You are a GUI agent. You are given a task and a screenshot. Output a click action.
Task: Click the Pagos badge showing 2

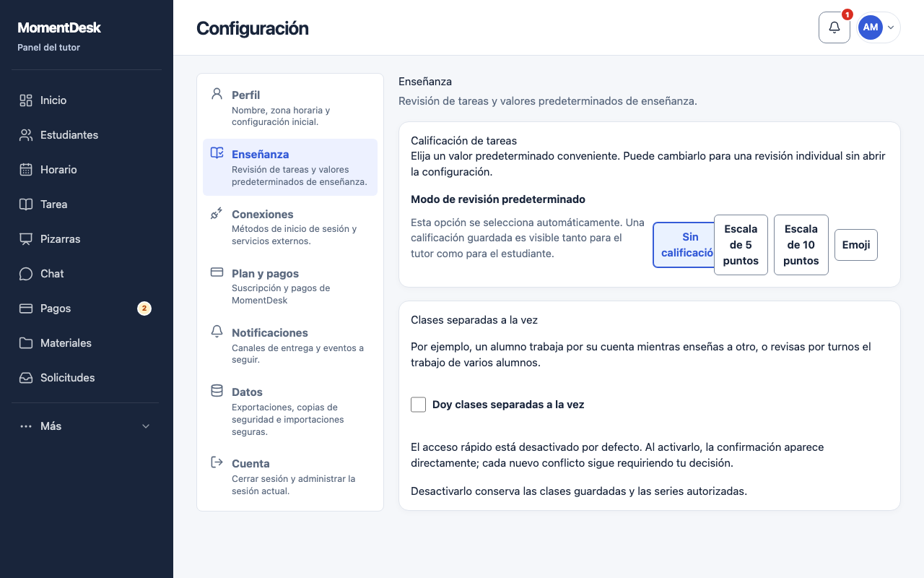(144, 309)
